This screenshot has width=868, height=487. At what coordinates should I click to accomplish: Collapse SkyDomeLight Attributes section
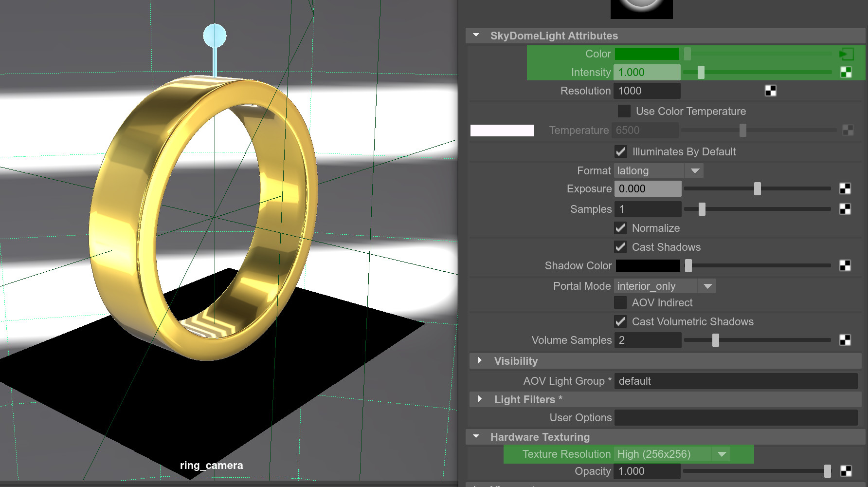pyautogui.click(x=476, y=36)
